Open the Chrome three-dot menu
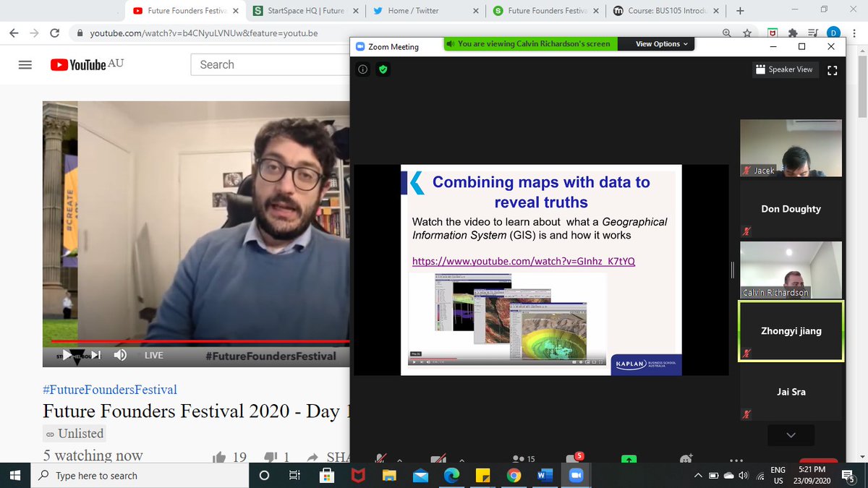Viewport: 868px width, 488px height. [x=854, y=33]
